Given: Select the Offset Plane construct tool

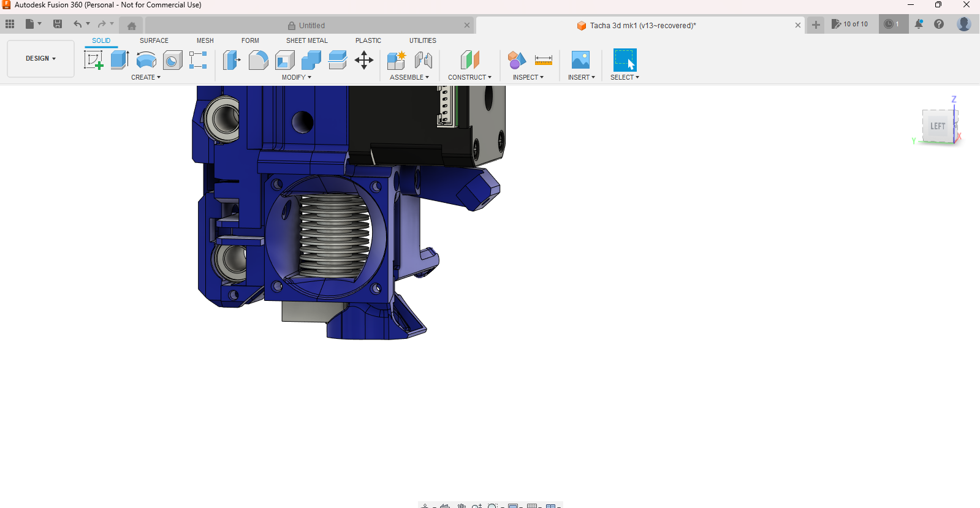Looking at the screenshot, I should pos(469,60).
